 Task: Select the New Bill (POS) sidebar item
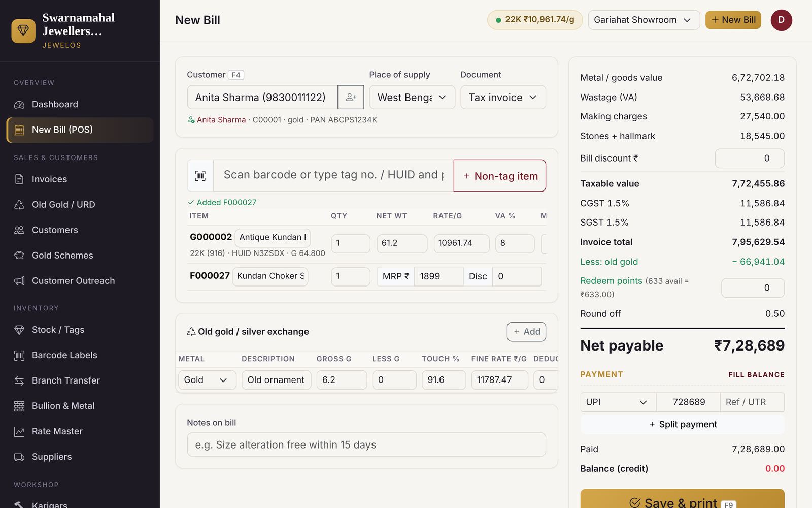(x=80, y=130)
